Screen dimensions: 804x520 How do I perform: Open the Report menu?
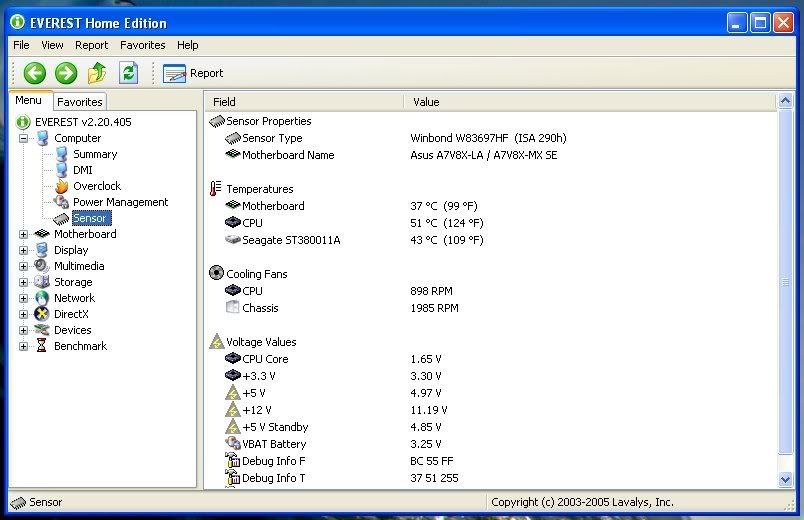(91, 45)
